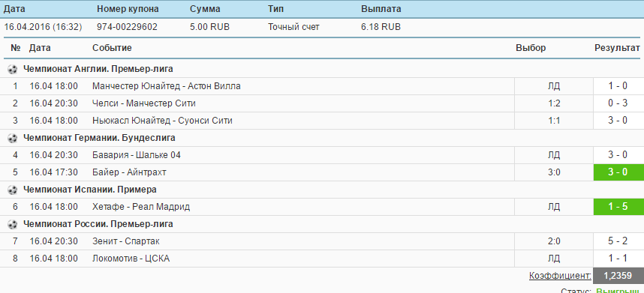Click the payout value 6.18 RUB
This screenshot has height=293, width=644.
tap(381, 27)
